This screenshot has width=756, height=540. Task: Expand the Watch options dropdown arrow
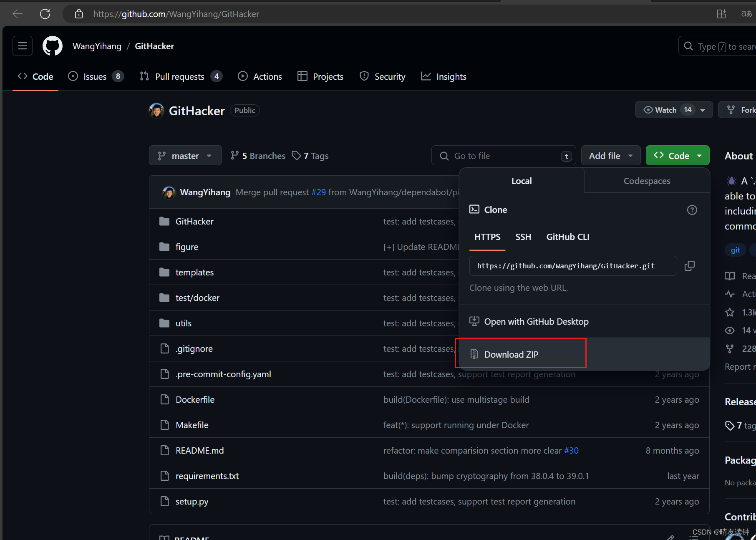pyautogui.click(x=703, y=110)
